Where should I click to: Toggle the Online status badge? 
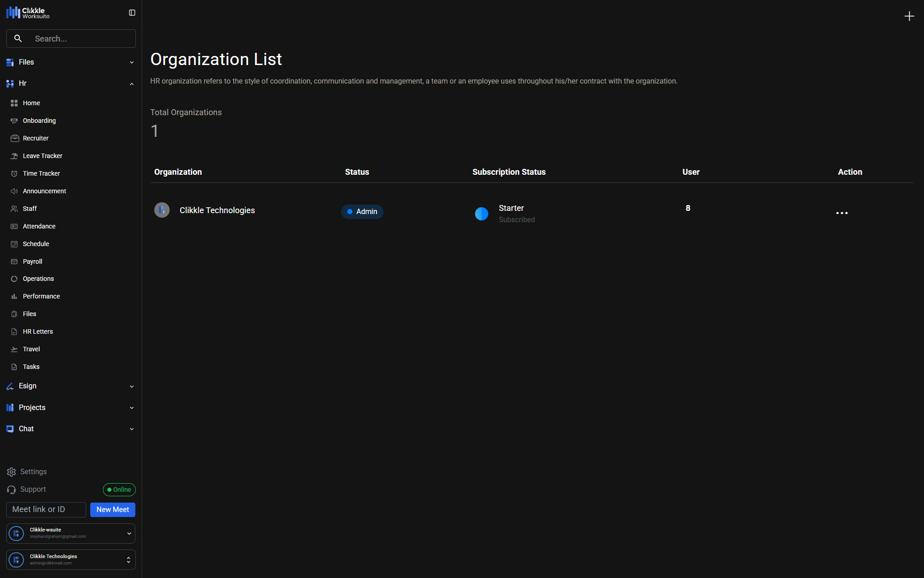tap(119, 489)
